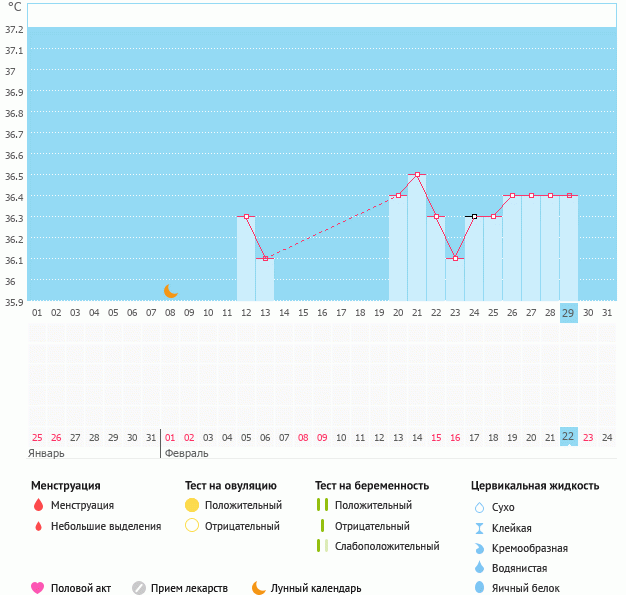
Task: Click the black temperature marker on day 24
Action: (474, 216)
